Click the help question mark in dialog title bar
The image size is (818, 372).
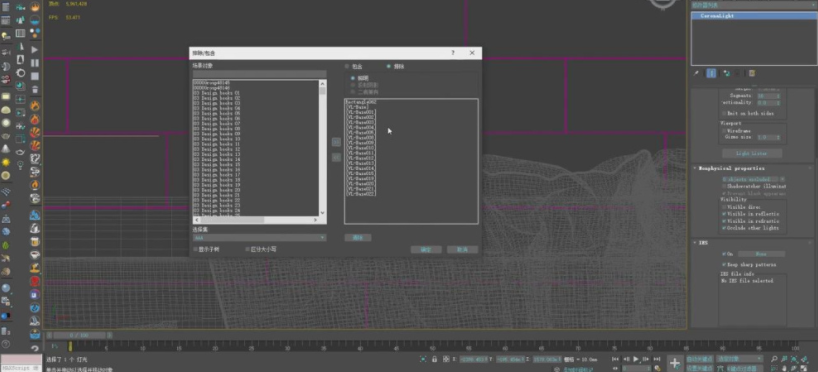[453, 53]
